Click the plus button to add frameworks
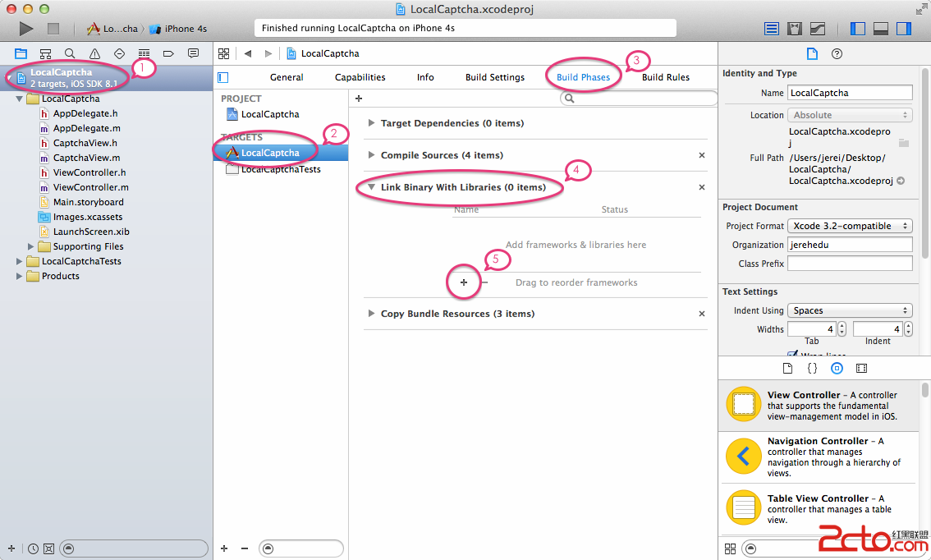Image resolution: width=931 pixels, height=560 pixels. (464, 282)
